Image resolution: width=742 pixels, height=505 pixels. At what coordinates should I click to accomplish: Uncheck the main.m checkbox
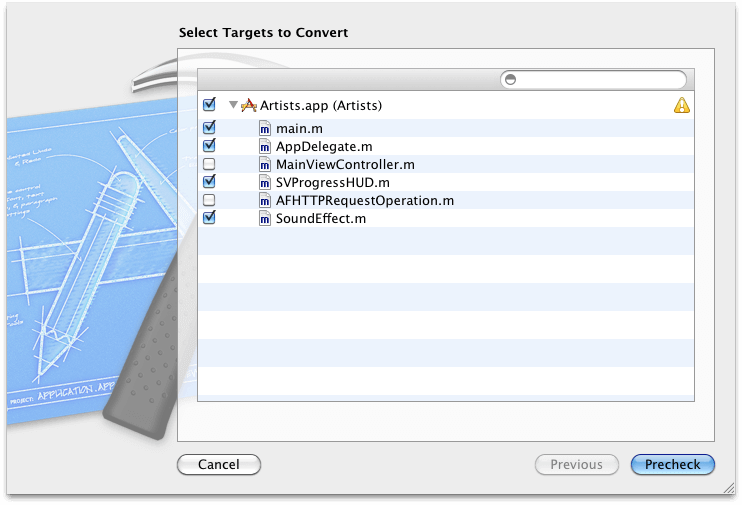click(209, 128)
